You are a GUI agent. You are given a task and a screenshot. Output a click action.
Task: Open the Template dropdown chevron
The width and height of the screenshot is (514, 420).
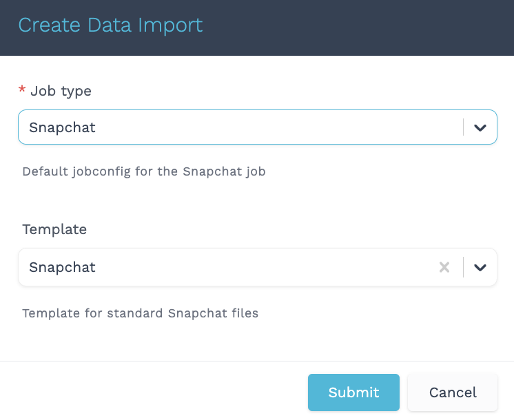480,267
